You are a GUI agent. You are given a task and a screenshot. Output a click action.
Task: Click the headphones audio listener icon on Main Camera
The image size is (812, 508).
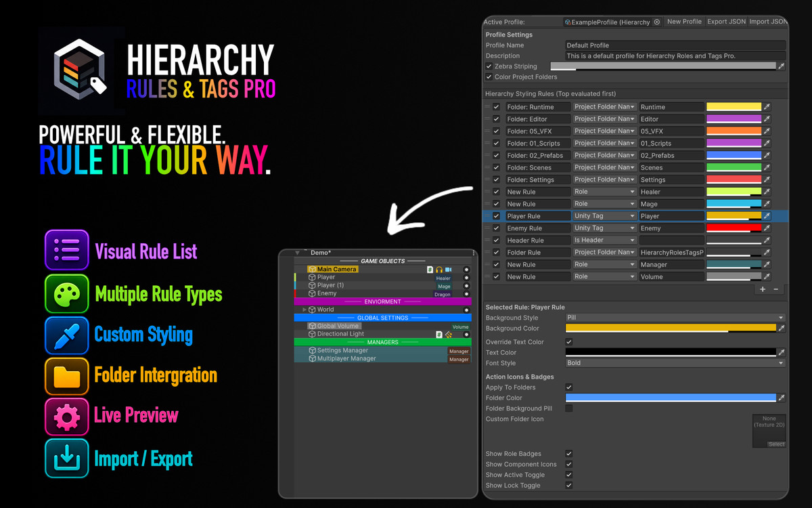tap(439, 270)
